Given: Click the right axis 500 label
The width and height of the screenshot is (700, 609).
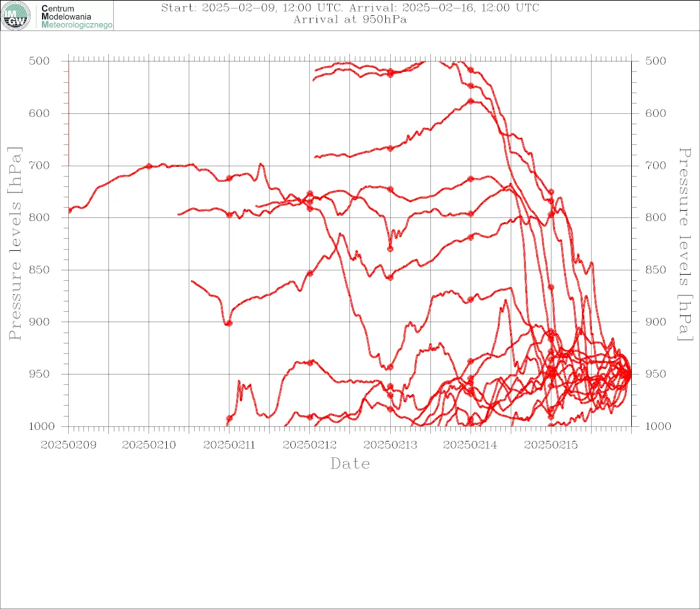Looking at the screenshot, I should tap(656, 61).
